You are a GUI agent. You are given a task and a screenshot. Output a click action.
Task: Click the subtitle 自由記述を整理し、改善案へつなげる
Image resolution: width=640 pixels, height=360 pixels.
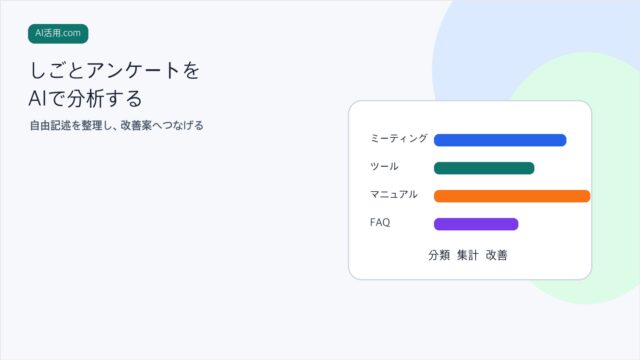[116, 125]
